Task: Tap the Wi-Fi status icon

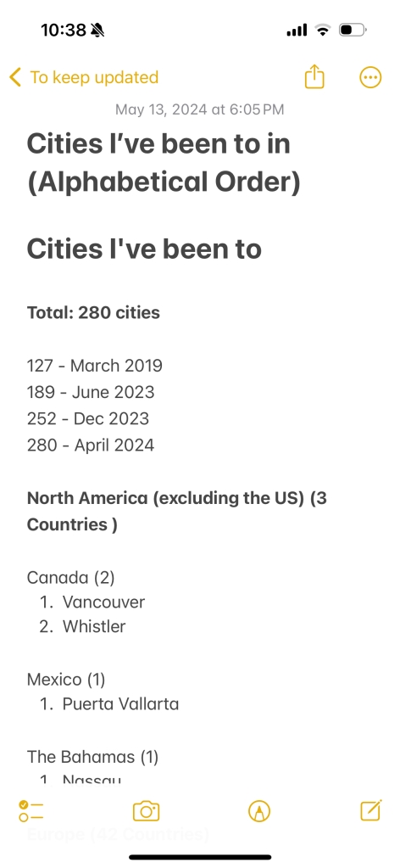Action: tap(322, 30)
